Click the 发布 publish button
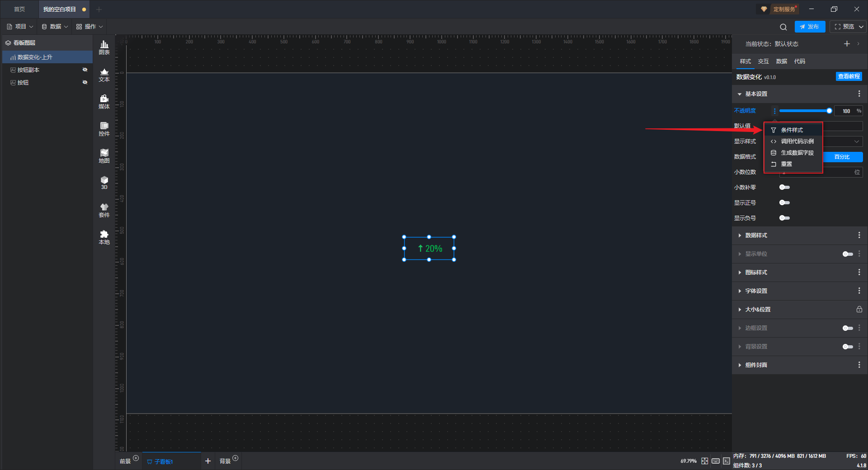 point(810,27)
